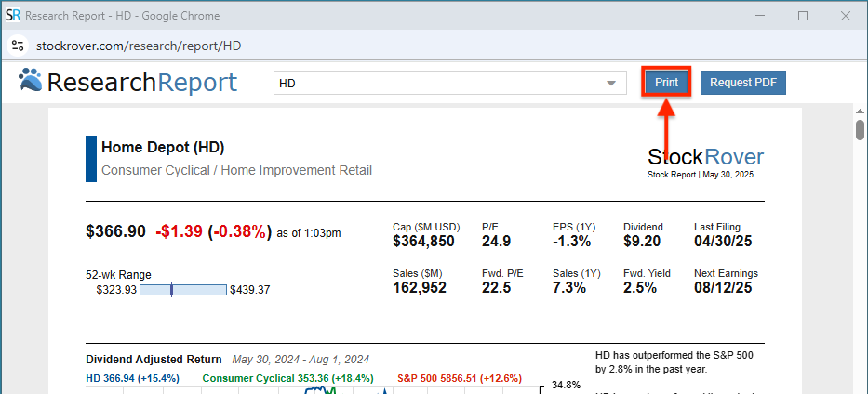
Task: Click the vertical scrollbar thumb
Action: pos(860,130)
